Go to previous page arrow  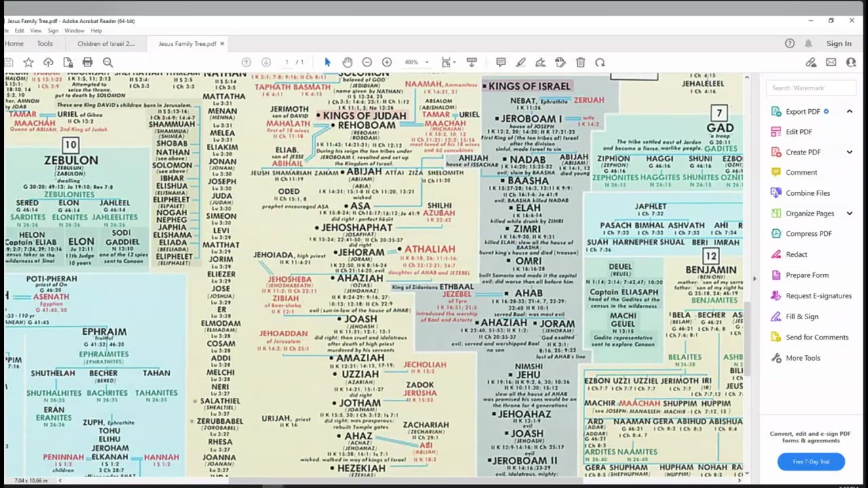[x=246, y=62]
